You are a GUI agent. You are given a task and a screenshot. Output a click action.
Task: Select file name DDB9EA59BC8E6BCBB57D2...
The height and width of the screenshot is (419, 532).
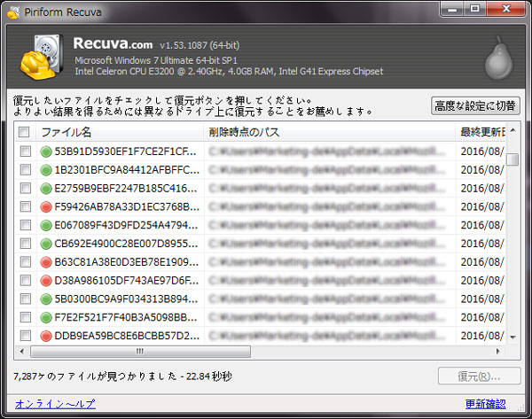(x=127, y=336)
